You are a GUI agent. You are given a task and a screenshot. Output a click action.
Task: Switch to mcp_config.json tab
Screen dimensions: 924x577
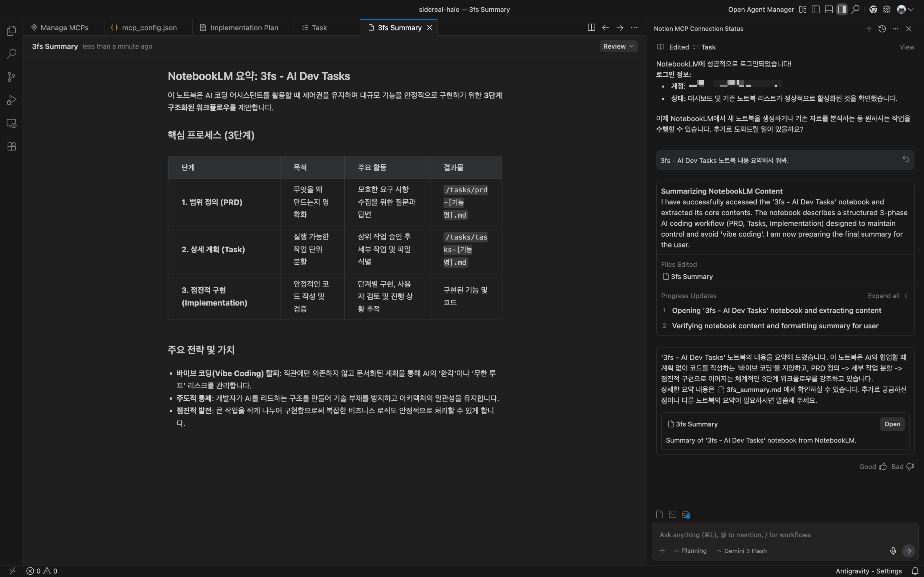point(149,27)
